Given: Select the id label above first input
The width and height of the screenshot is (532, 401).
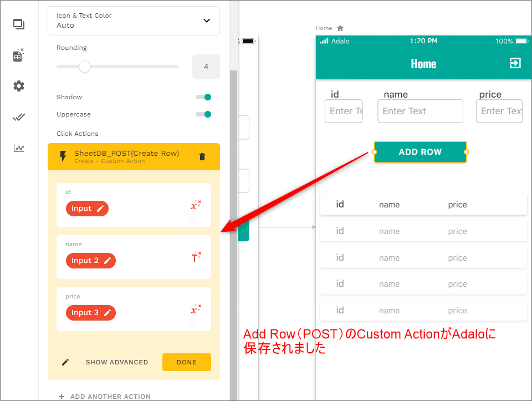Looking at the screenshot, I should coord(335,94).
